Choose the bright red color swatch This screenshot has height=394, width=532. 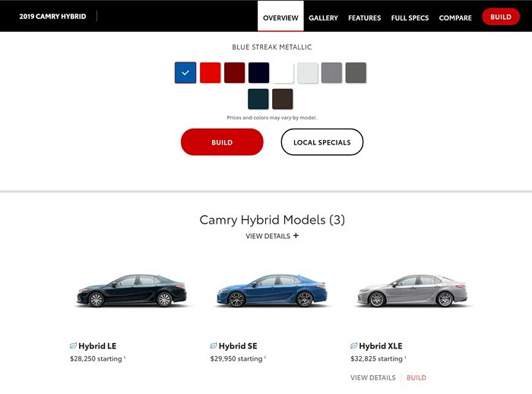click(x=210, y=72)
